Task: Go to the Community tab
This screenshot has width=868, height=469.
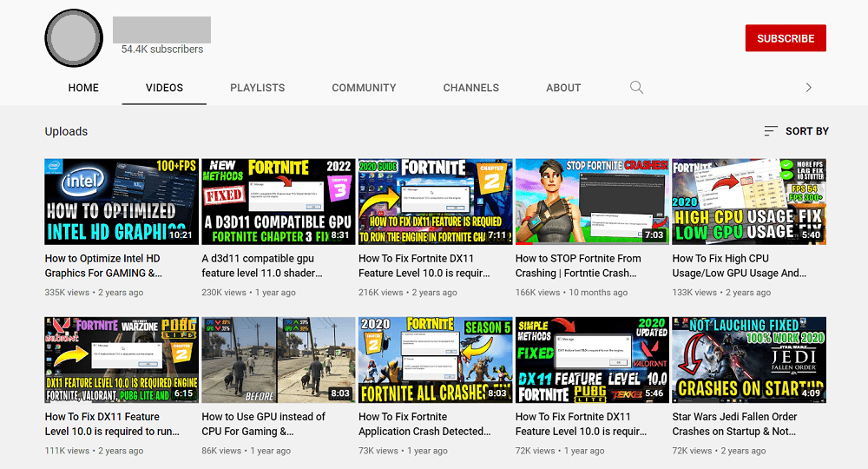Action: pos(364,88)
